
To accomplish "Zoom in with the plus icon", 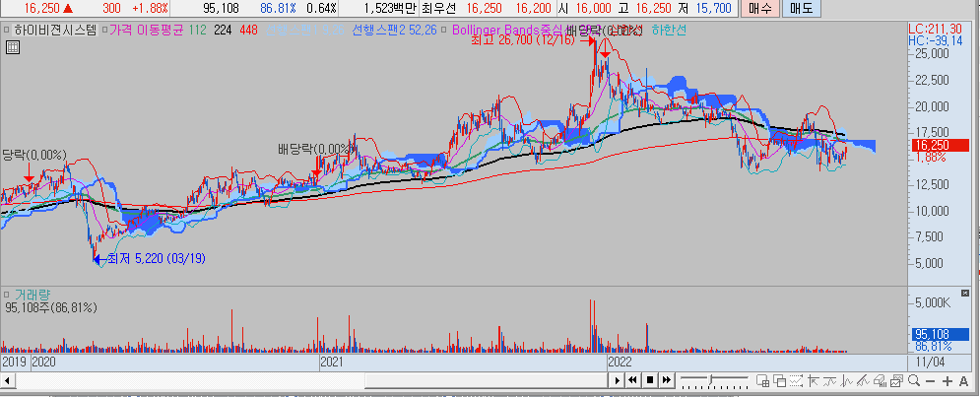I will click(x=947, y=380).
